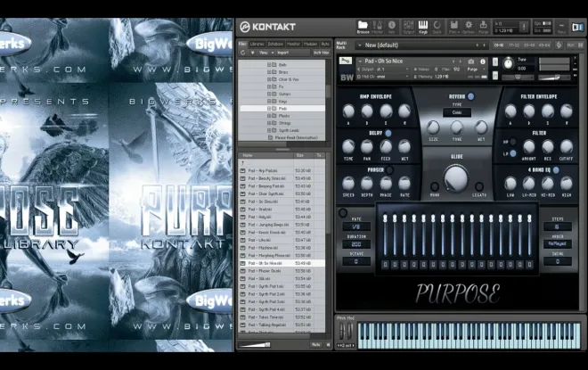Load previous instrument preset arrow
Image resolution: width=588 pixels, height=370 pixels.
[x=453, y=62]
